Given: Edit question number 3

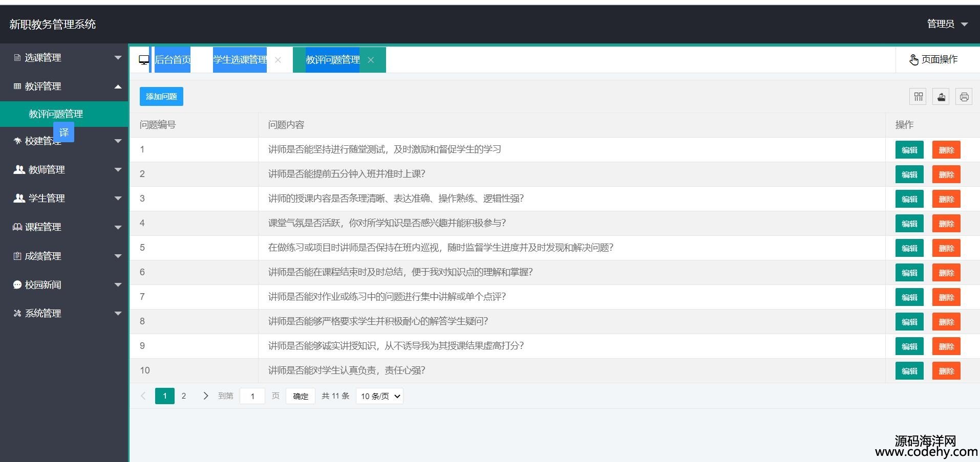Looking at the screenshot, I should coord(909,199).
